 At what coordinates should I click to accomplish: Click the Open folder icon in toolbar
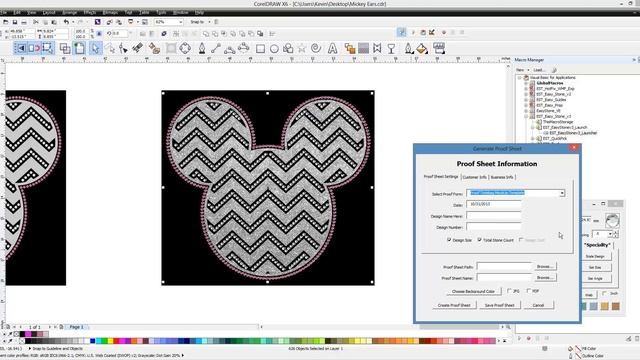6,22
